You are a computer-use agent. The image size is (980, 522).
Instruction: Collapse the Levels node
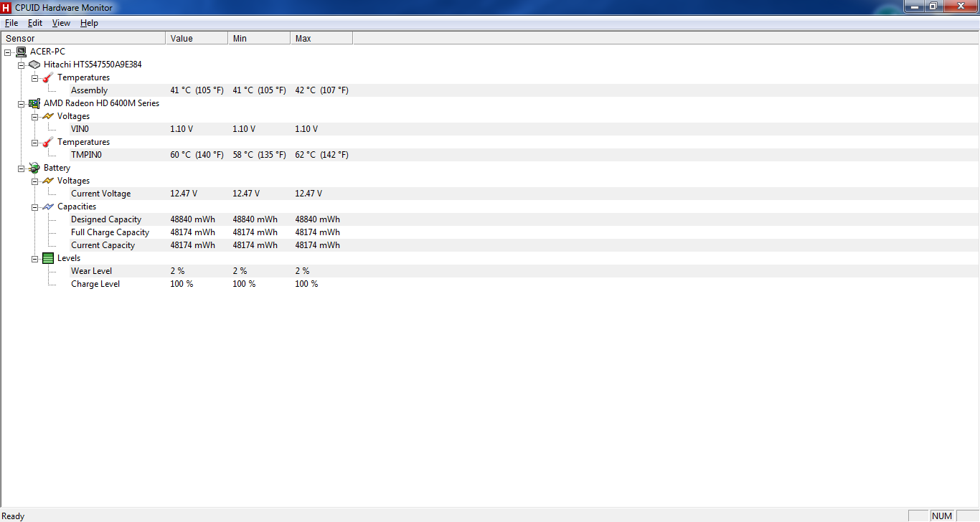pyautogui.click(x=34, y=258)
